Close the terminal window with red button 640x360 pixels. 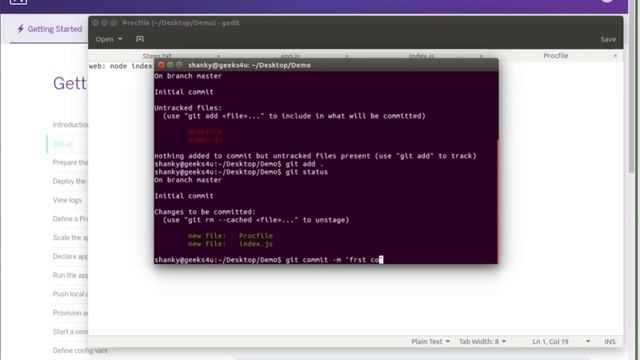click(161, 65)
